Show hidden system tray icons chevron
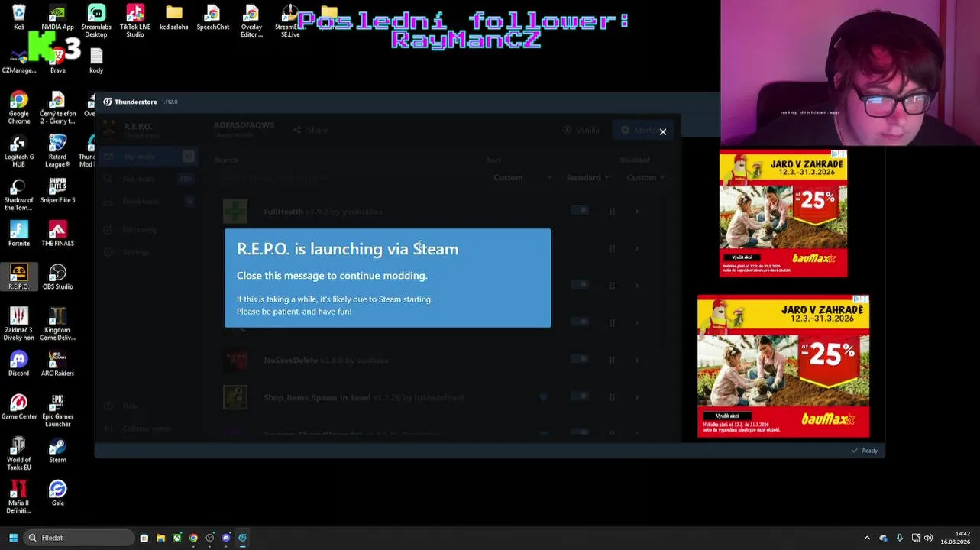The width and height of the screenshot is (980, 550). click(867, 538)
